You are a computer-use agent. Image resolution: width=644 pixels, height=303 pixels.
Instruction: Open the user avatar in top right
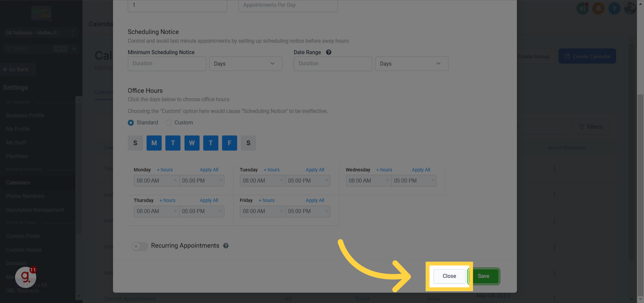(630, 8)
